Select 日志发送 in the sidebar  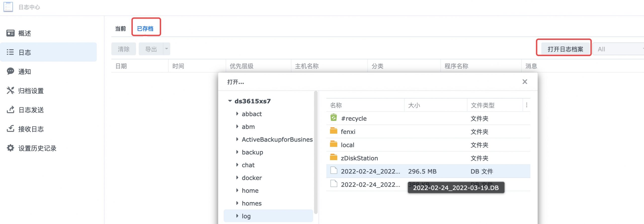click(31, 110)
